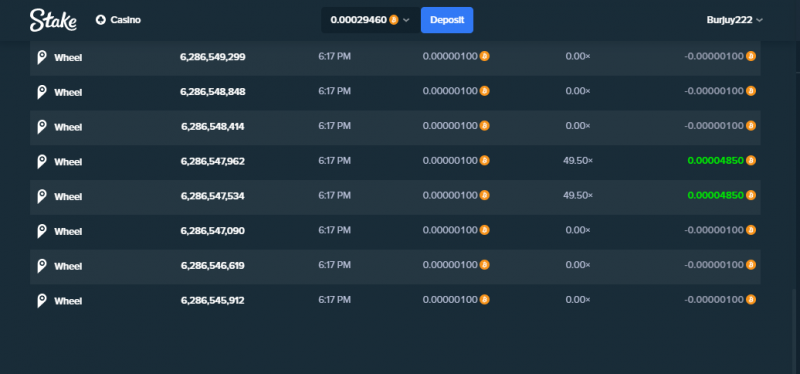This screenshot has width=800, height=374.
Task: Click bet amount Bitcoin icon in row 6,286,549,299
Action: pos(484,56)
